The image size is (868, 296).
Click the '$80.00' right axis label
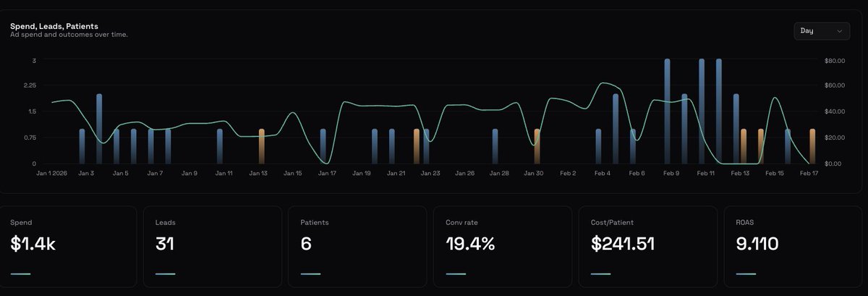(x=835, y=61)
